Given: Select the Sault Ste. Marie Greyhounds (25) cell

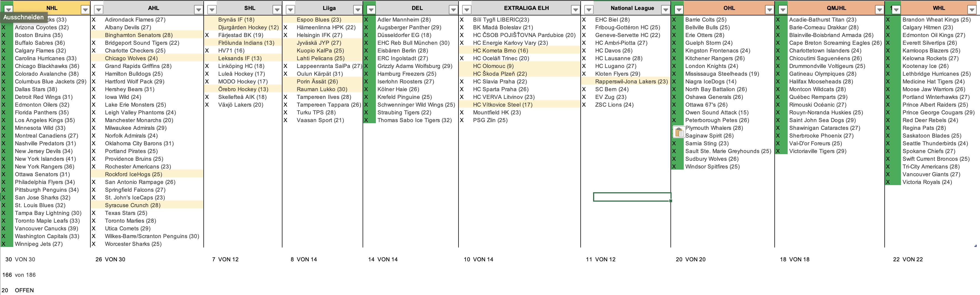Looking at the screenshot, I should (729, 151).
